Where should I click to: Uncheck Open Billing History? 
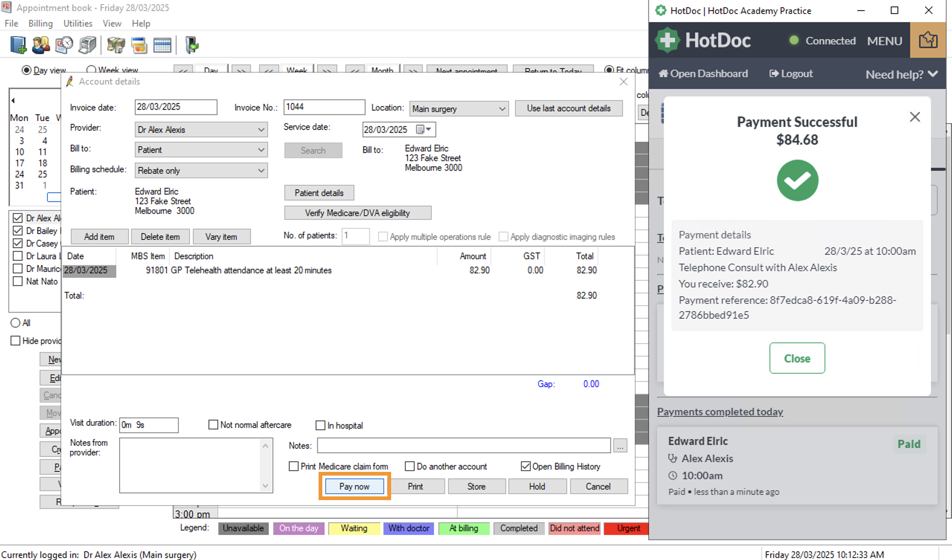pos(525,466)
